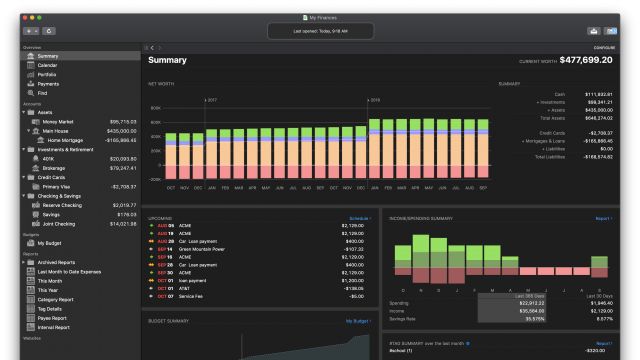
Task: Select the Brokerage account icon
Action: [x=36, y=168]
